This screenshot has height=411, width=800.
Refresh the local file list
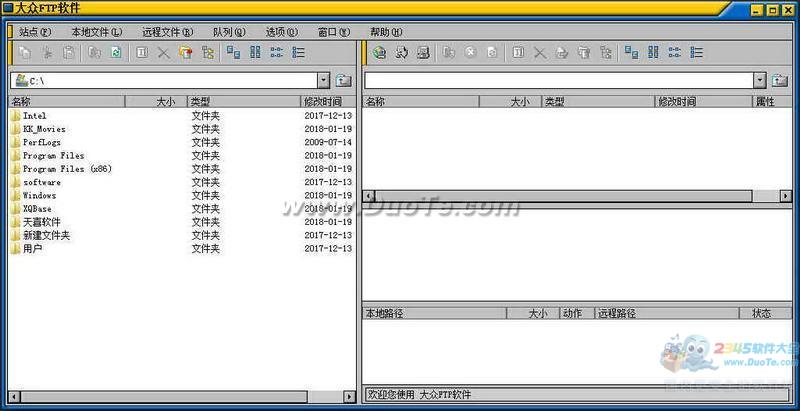point(116,53)
